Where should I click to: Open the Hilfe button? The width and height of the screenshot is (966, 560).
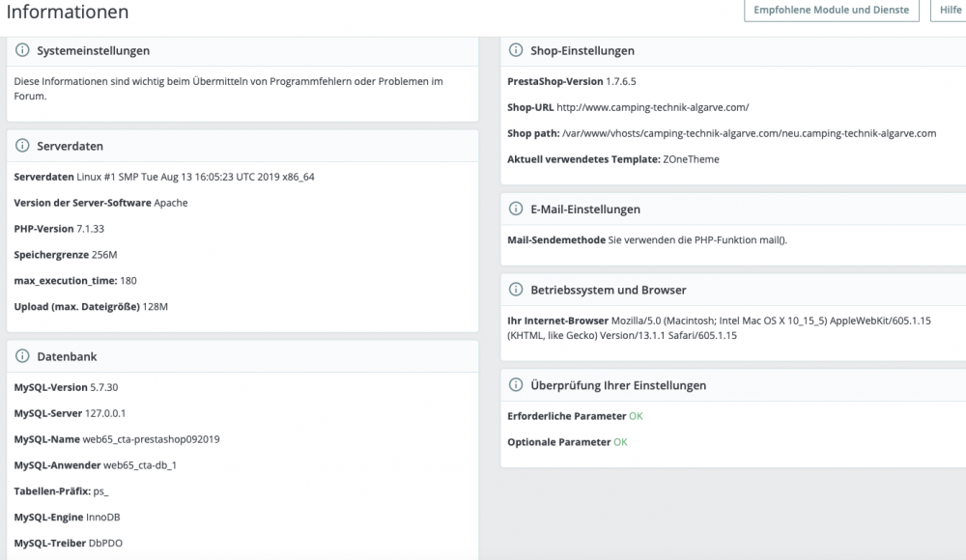pos(950,11)
